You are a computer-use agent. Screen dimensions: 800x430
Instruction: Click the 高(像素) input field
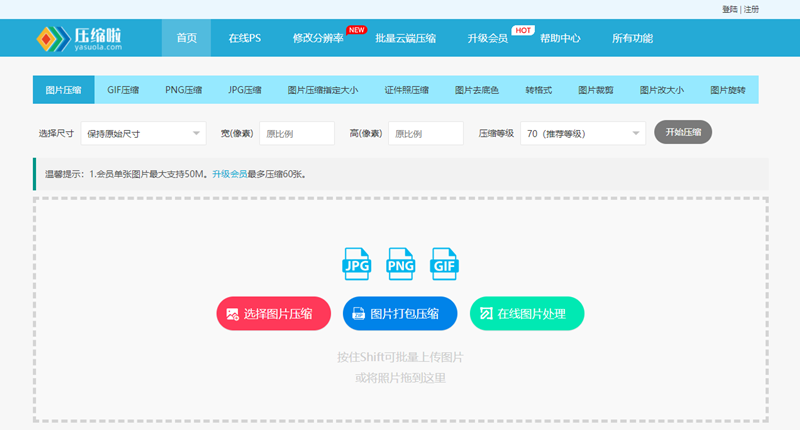pyautogui.click(x=426, y=133)
